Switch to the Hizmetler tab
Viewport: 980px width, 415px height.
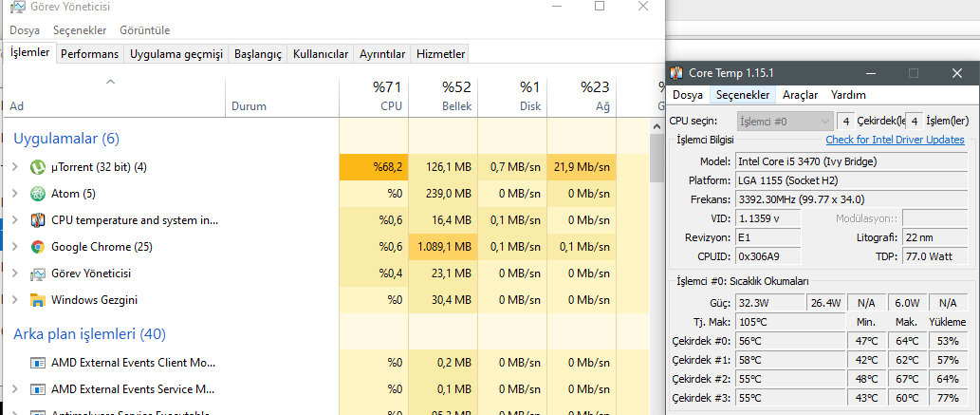(440, 54)
